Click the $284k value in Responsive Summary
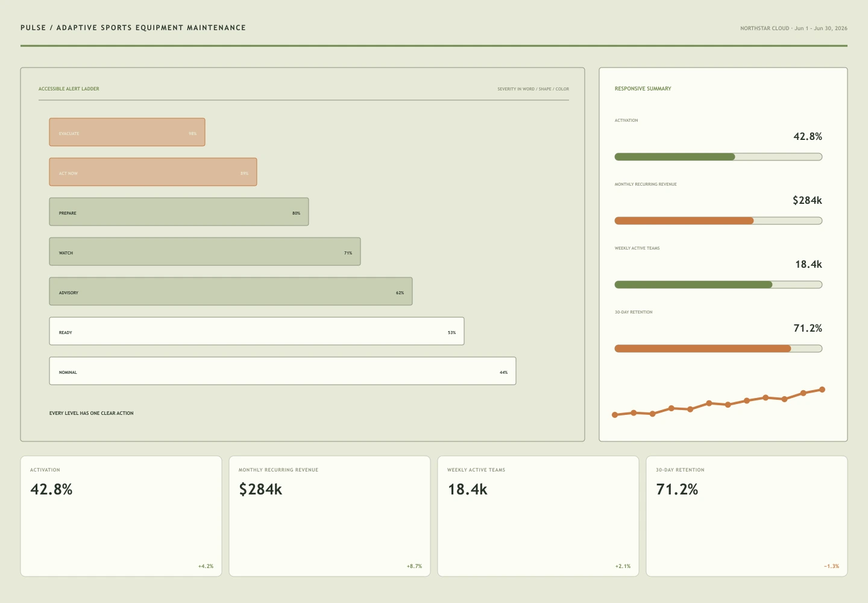The width and height of the screenshot is (868, 603). pos(807,200)
